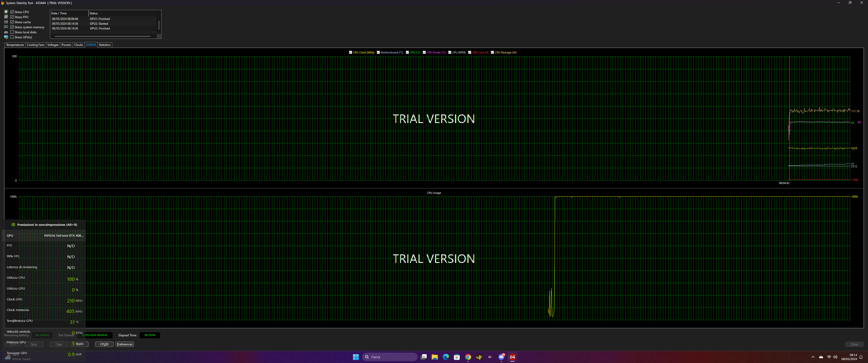Open Task View from the taskbar

424,357
